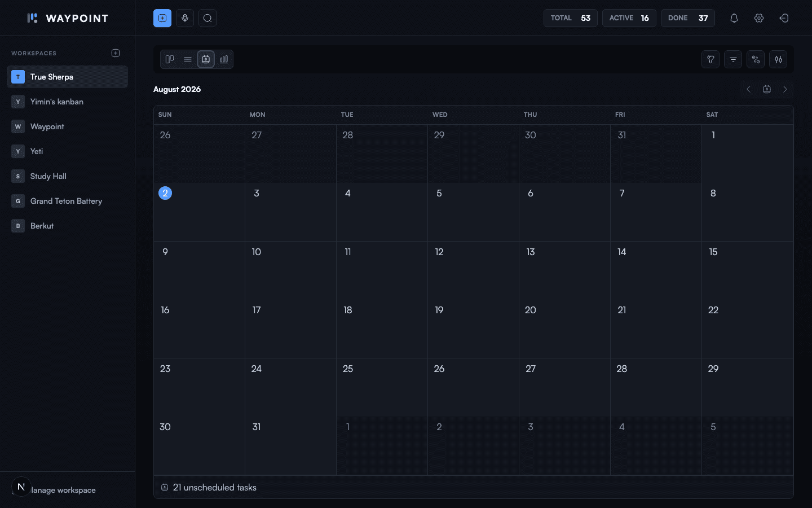Click the Waypoint W badge
Image resolution: width=812 pixels, height=508 pixels.
pyautogui.click(x=18, y=126)
